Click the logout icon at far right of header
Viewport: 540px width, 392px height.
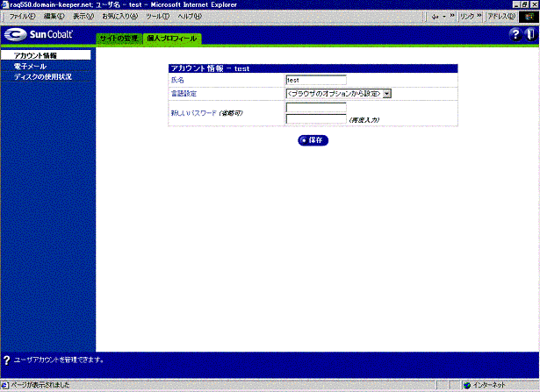529,34
